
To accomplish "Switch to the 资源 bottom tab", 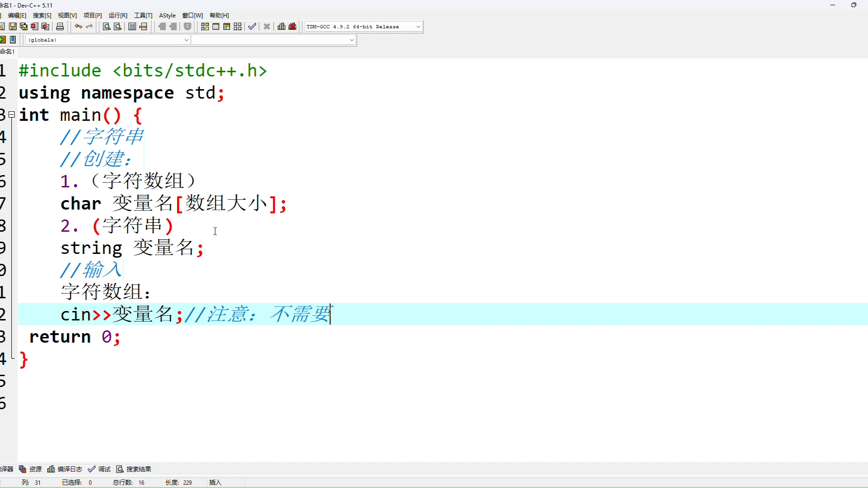I will [x=30, y=469].
